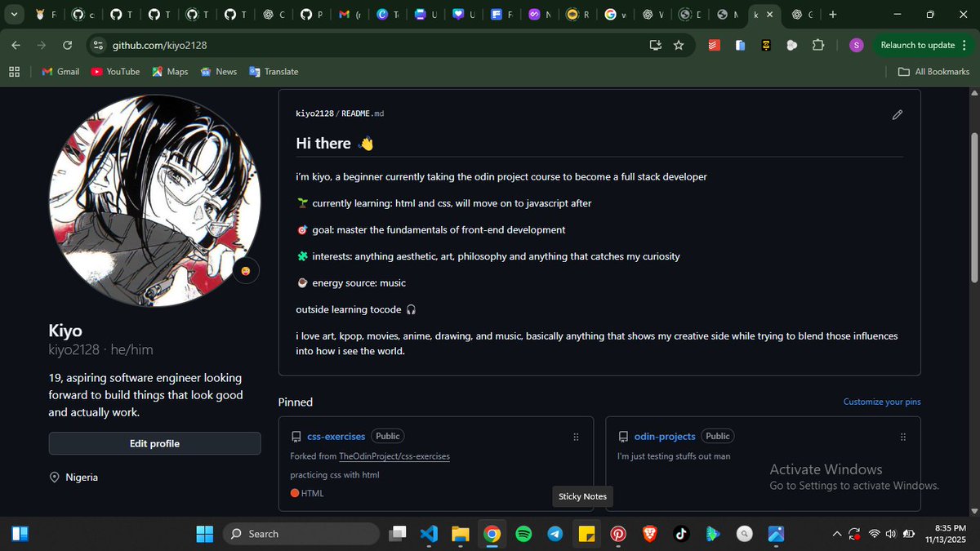Open the Gmail bookmark
The height and width of the screenshot is (551, 980).
pyautogui.click(x=60, y=72)
